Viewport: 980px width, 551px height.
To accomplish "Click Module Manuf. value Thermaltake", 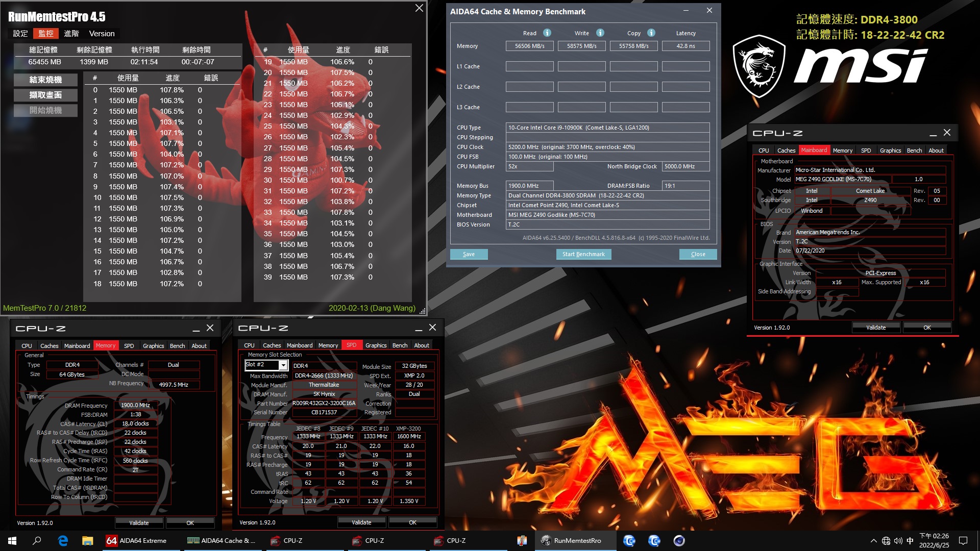I will [324, 385].
